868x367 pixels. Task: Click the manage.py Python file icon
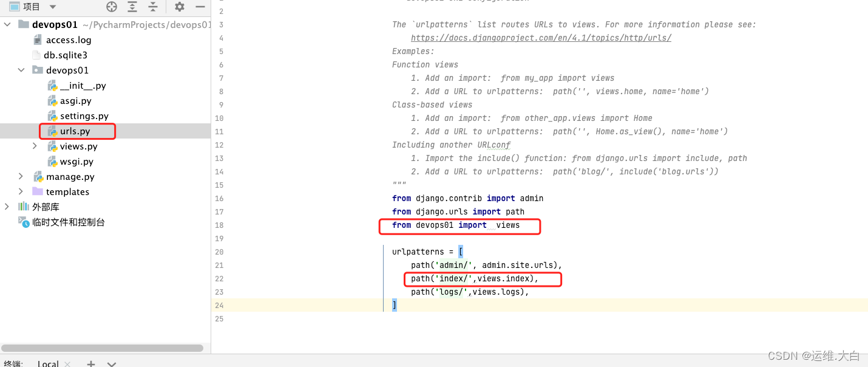pyautogui.click(x=38, y=176)
